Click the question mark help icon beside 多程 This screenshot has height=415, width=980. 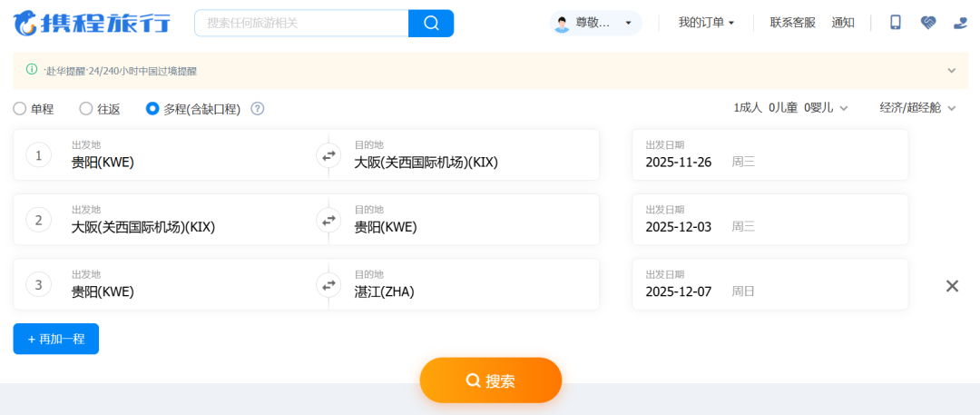click(x=258, y=109)
